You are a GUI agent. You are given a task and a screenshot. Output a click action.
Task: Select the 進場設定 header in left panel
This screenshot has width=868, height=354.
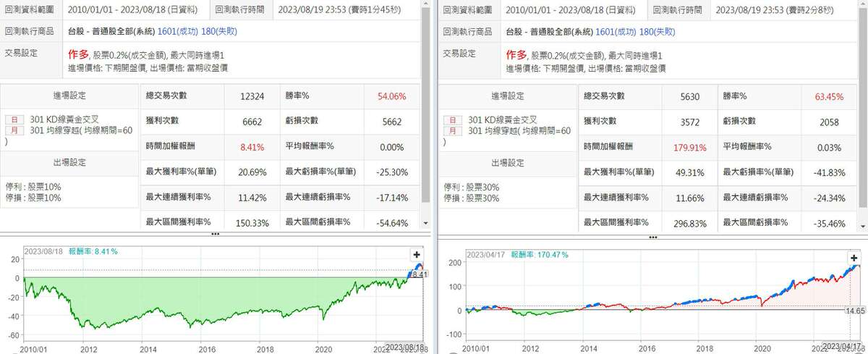tap(69, 96)
